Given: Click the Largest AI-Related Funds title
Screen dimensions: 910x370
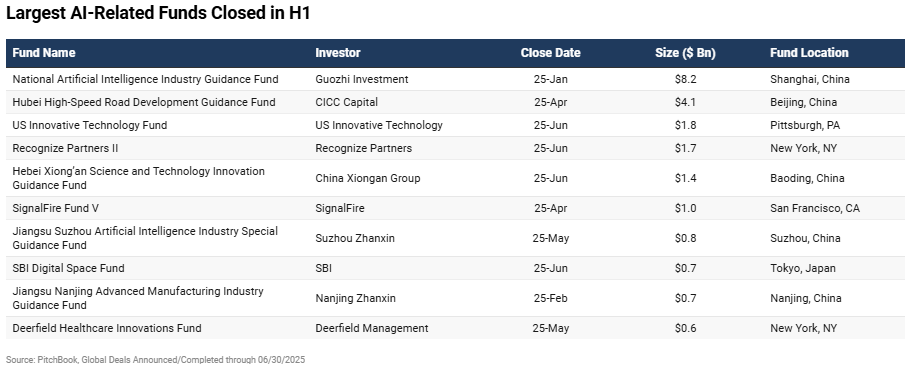Looking at the screenshot, I should (158, 13).
